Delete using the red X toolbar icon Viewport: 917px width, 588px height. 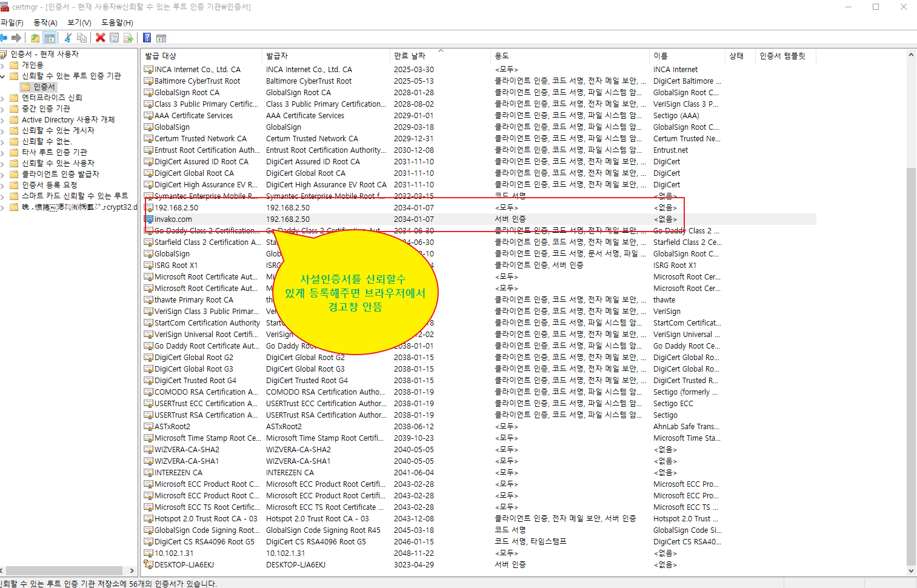tap(101, 38)
